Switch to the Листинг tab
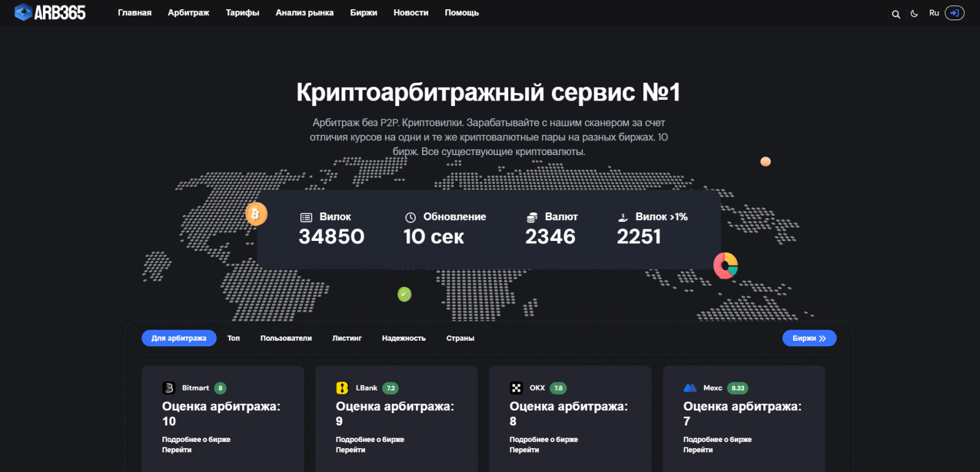This screenshot has height=472, width=980. [347, 338]
